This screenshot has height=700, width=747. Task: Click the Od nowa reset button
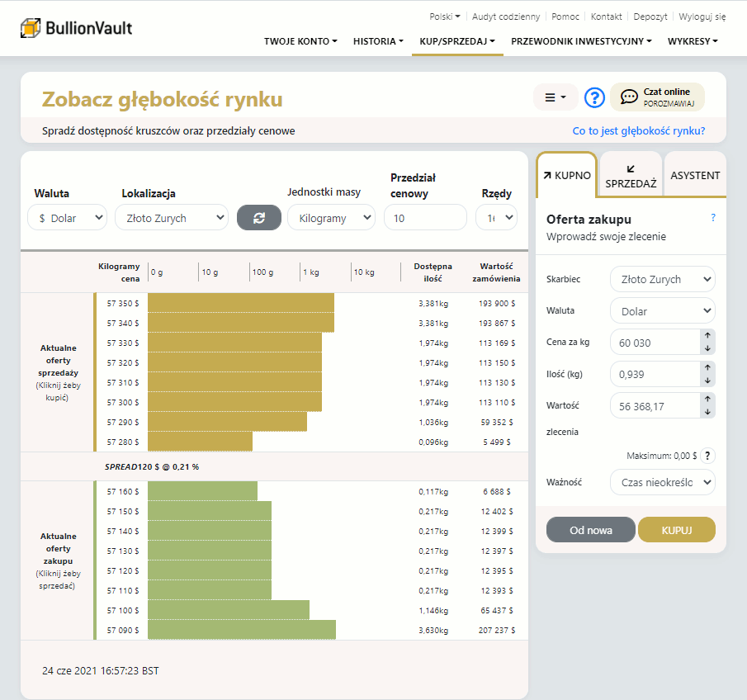(x=591, y=530)
